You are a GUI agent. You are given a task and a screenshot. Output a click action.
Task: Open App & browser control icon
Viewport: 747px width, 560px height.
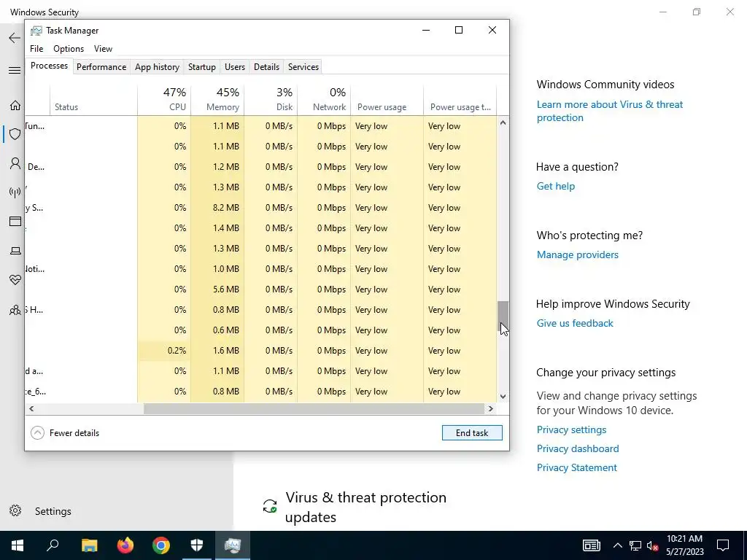coord(15,222)
